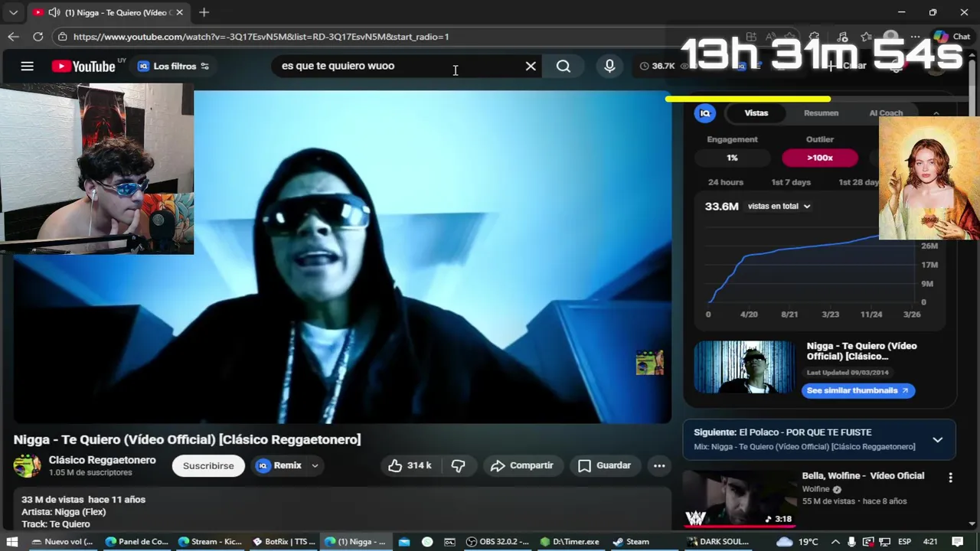
Task: Open the YouTube hamburger guide menu
Action: point(27,66)
